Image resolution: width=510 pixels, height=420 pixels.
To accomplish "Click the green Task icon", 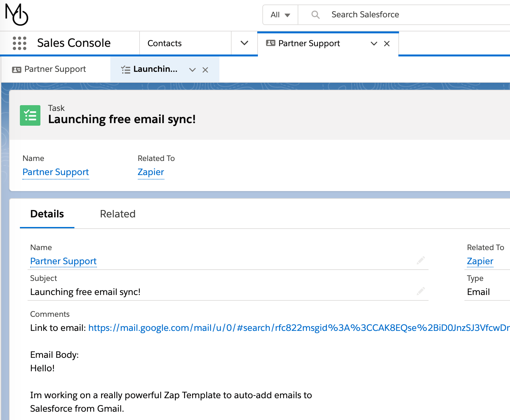I will 30,115.
